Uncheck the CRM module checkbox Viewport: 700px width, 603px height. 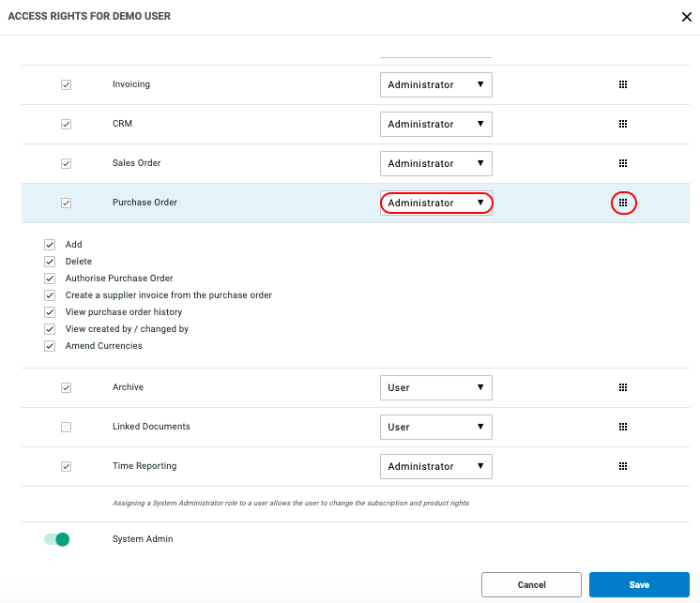point(66,125)
